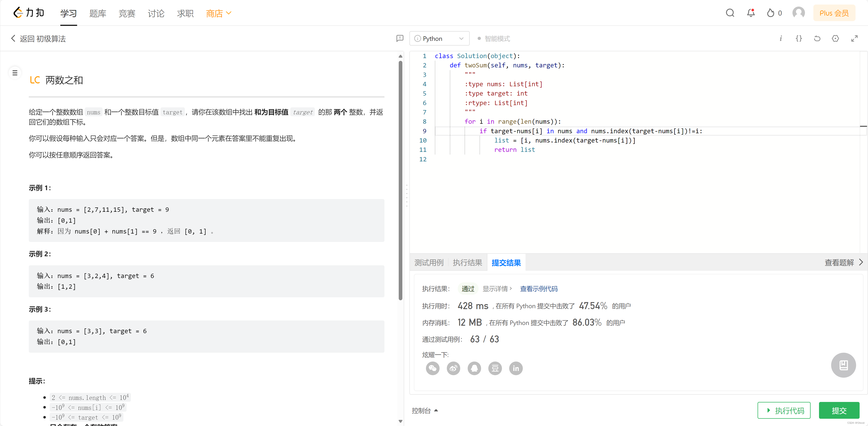Run code with 执行代码 button
The image size is (868, 426).
tap(784, 411)
